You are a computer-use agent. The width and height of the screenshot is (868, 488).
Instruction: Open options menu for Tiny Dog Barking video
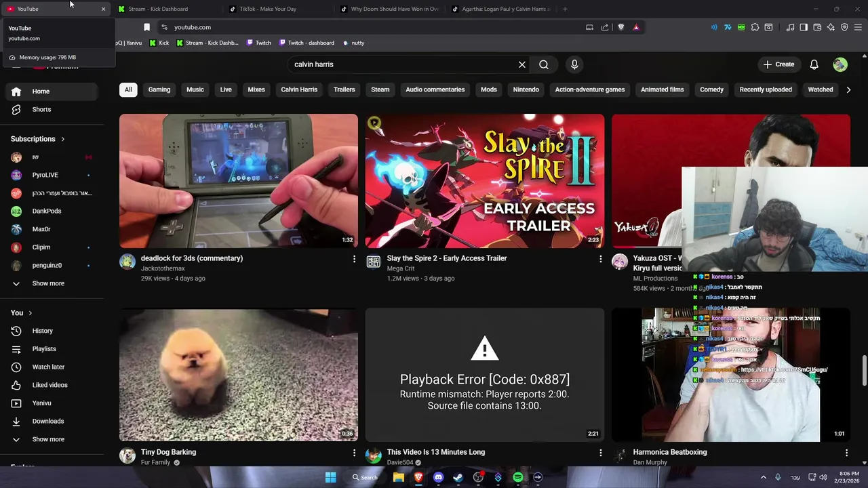pyautogui.click(x=354, y=453)
